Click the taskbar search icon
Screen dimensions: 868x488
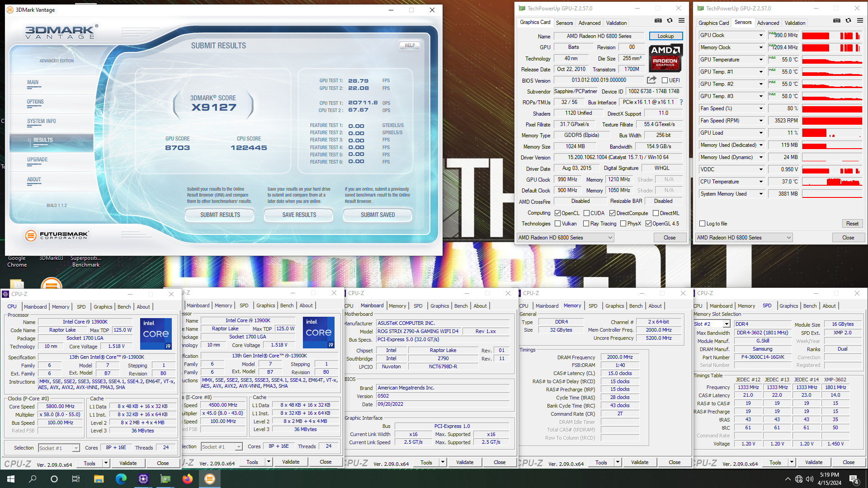[33, 479]
